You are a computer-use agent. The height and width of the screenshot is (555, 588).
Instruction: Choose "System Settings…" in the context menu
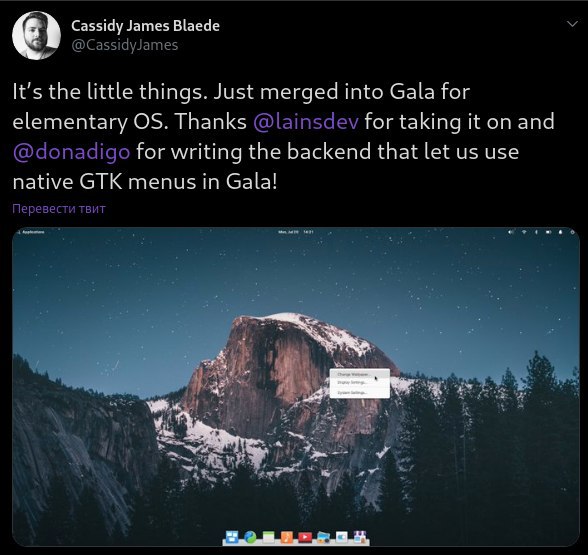click(x=359, y=393)
